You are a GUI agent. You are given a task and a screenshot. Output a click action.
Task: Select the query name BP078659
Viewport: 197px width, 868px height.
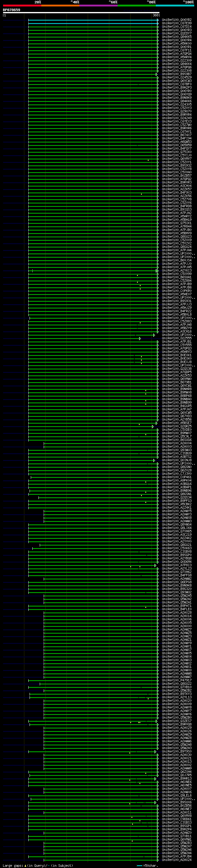pos(11,10)
